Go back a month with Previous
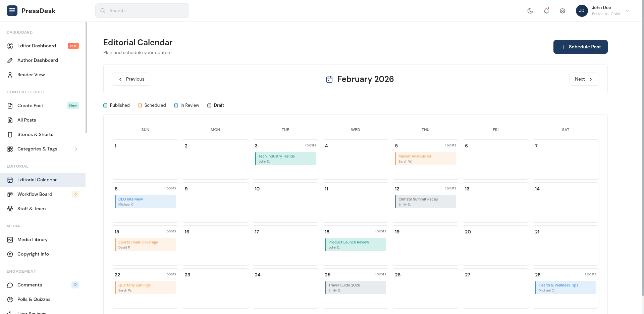644x314 pixels. tap(131, 79)
